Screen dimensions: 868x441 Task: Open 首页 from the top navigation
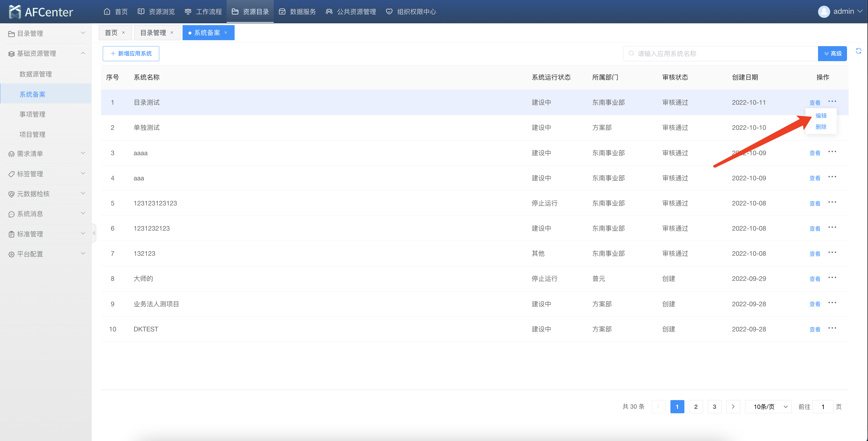tap(115, 12)
